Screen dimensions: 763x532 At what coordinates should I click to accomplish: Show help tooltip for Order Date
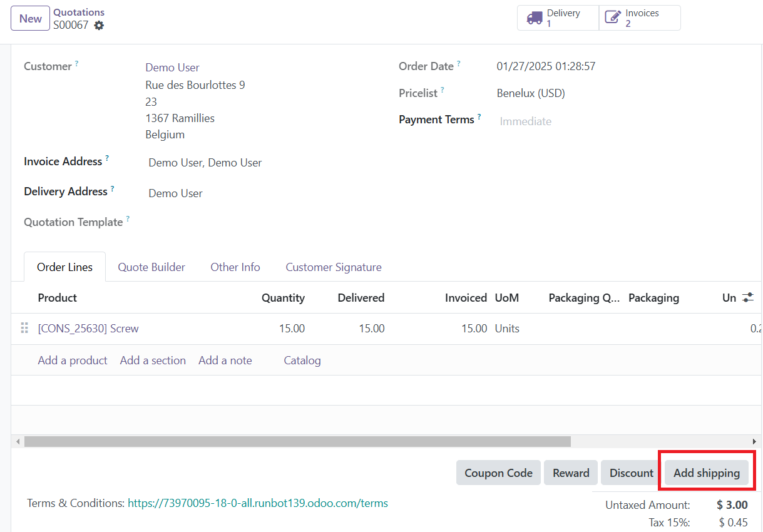pyautogui.click(x=458, y=63)
